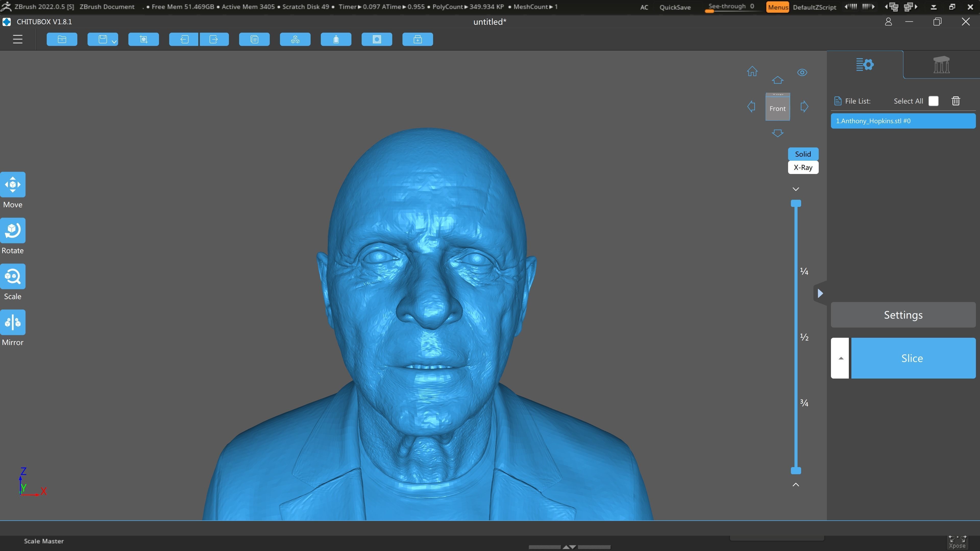Click the top handle of layer slider
This screenshot has height=551, width=980.
(796, 204)
